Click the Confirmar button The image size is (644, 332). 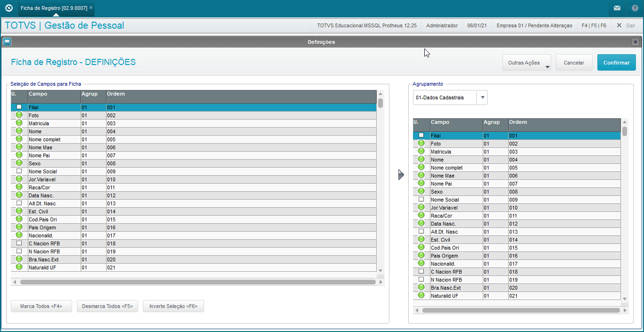tap(617, 63)
